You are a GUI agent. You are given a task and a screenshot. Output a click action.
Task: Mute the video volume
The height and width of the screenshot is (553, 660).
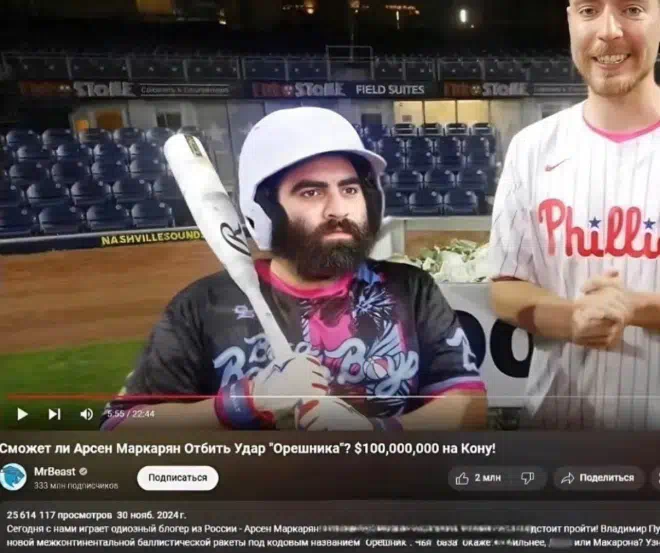[87, 414]
